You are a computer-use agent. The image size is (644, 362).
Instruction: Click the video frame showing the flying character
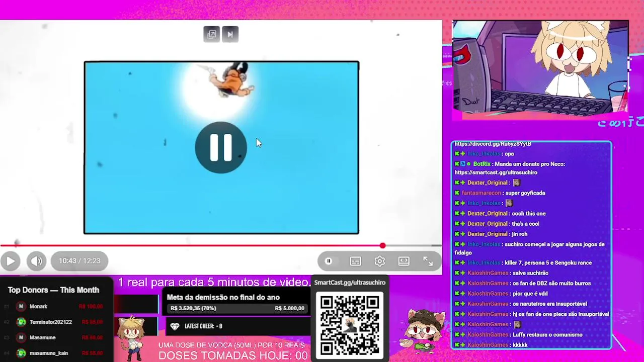click(x=221, y=147)
